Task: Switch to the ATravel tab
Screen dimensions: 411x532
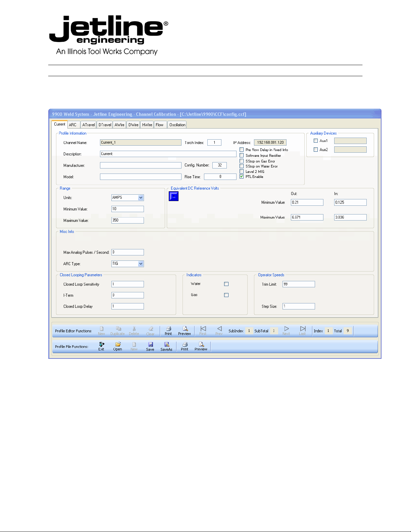Action: (89, 125)
